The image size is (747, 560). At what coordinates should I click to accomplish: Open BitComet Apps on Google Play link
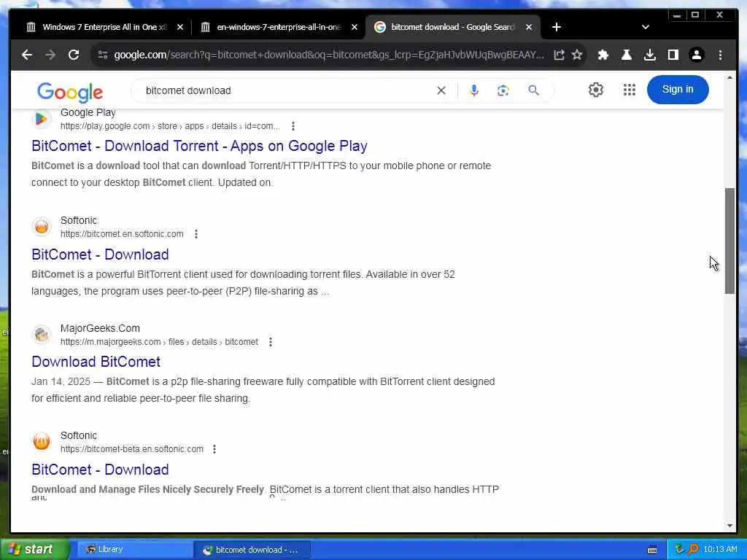pyautogui.click(x=199, y=146)
